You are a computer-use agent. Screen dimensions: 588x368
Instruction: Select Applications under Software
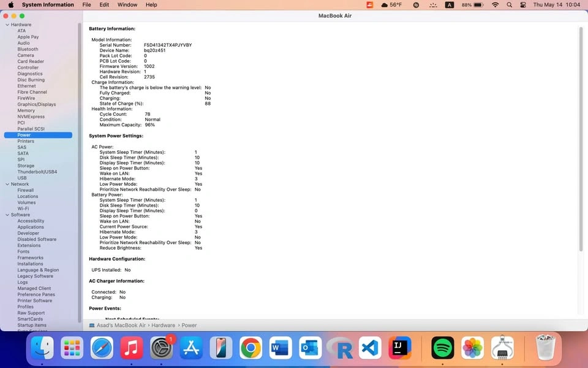pyautogui.click(x=31, y=227)
